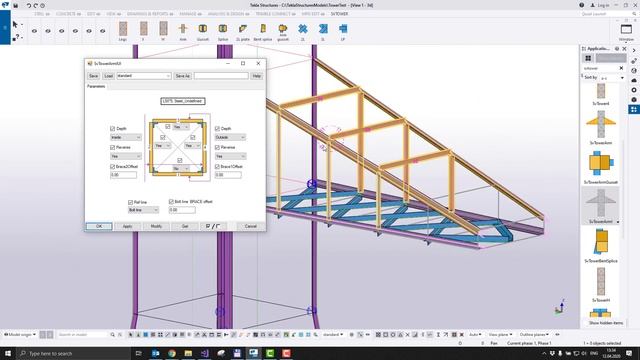640x360 pixels.
Task: Toggle the Bolt line SPLICE offset checkbox
Action: click(171, 202)
